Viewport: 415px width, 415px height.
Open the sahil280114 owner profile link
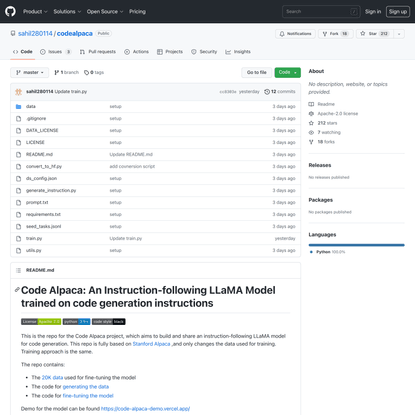point(35,33)
